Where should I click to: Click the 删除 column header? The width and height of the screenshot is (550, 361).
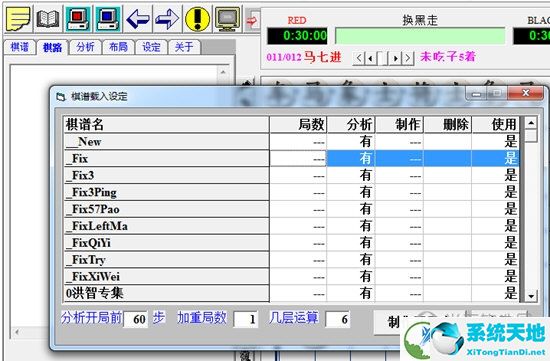[x=448, y=125]
